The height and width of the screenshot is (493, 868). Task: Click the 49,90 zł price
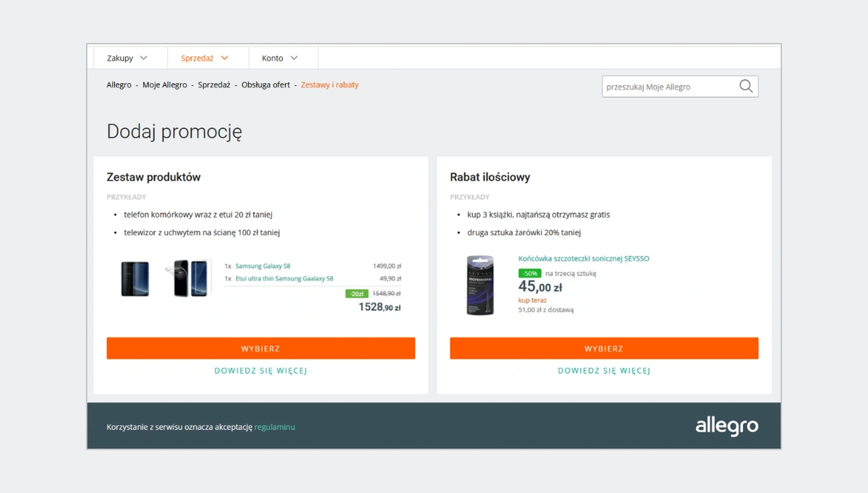click(390, 278)
